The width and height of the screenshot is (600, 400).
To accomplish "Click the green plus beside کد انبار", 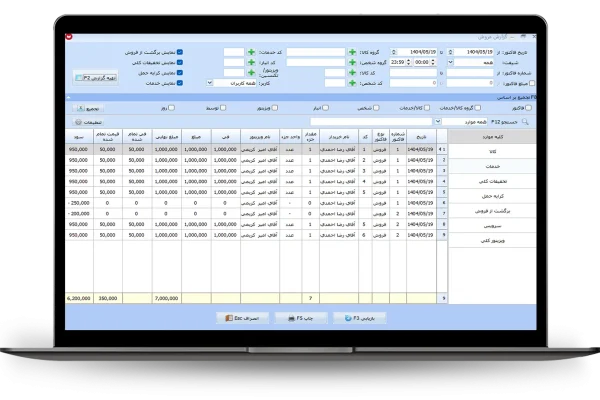I will tap(250, 62).
